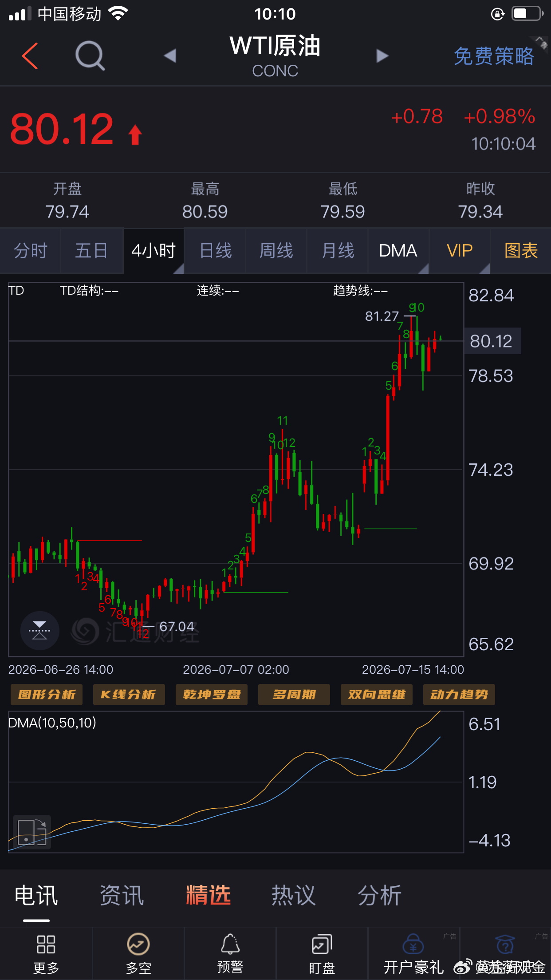The width and height of the screenshot is (551, 980).
Task: Tap the +0.98% change value
Action: (500, 117)
